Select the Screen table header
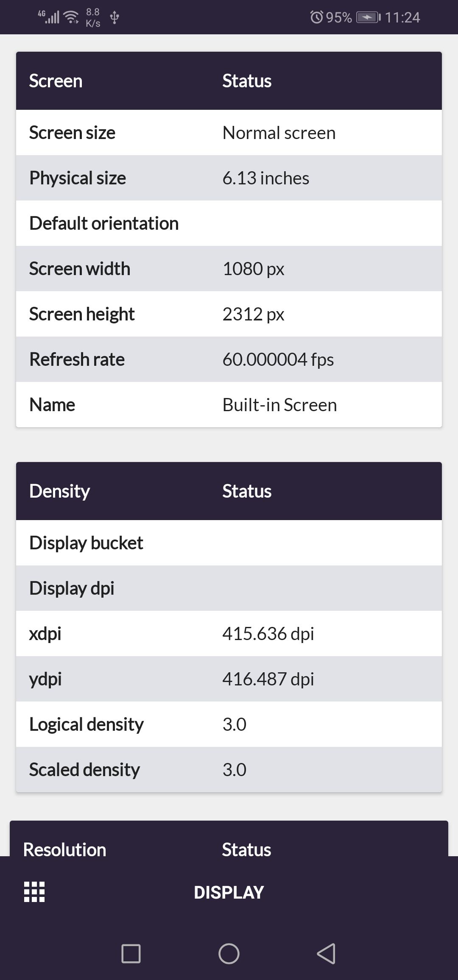This screenshot has height=980, width=458. coord(56,81)
